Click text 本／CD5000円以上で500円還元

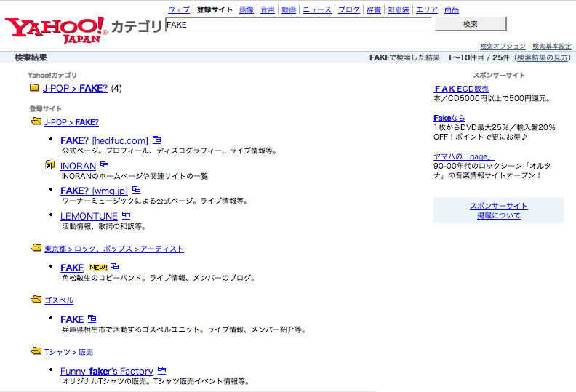tap(492, 98)
